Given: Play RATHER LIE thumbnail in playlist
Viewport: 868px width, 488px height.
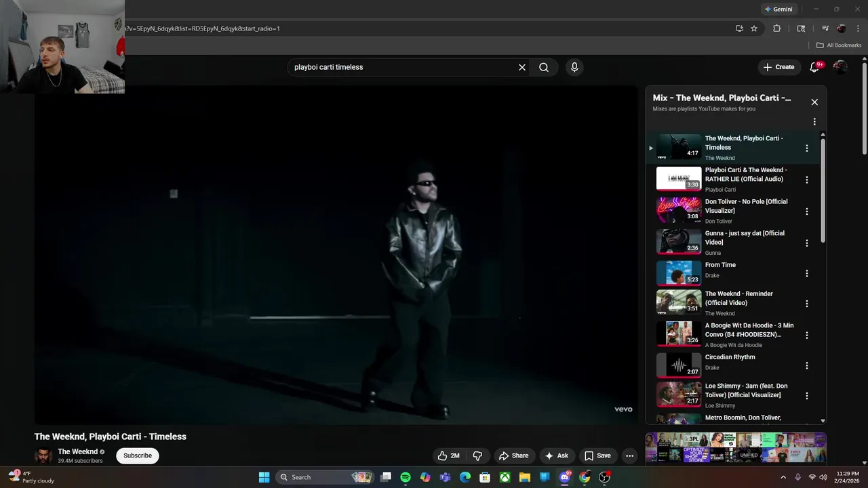Looking at the screenshot, I should click(679, 179).
